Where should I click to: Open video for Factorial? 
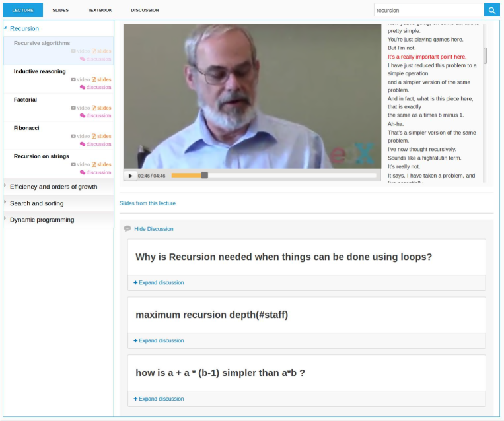[81, 108]
